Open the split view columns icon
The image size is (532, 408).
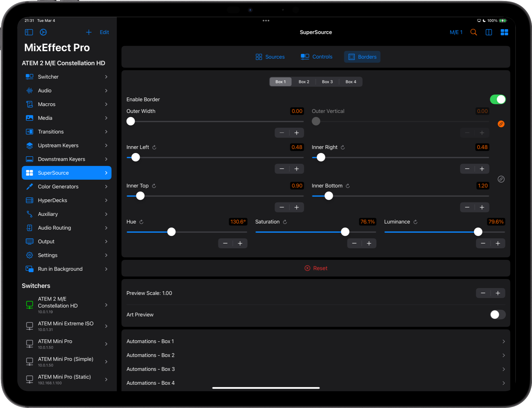[489, 32]
